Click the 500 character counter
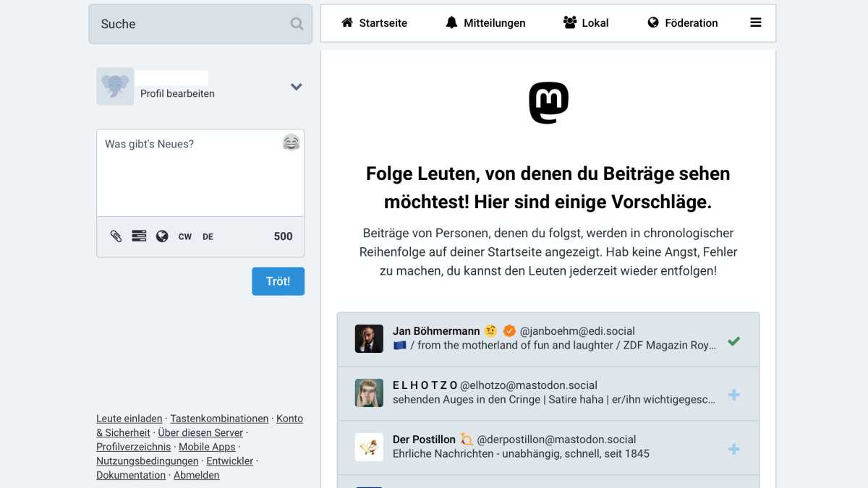The image size is (868, 488). [x=284, y=236]
